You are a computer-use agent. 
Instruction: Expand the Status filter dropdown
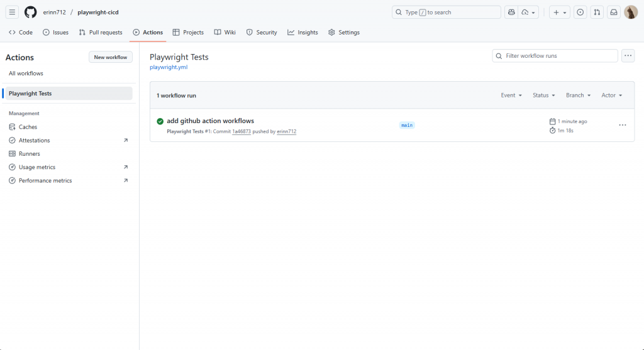tap(544, 95)
